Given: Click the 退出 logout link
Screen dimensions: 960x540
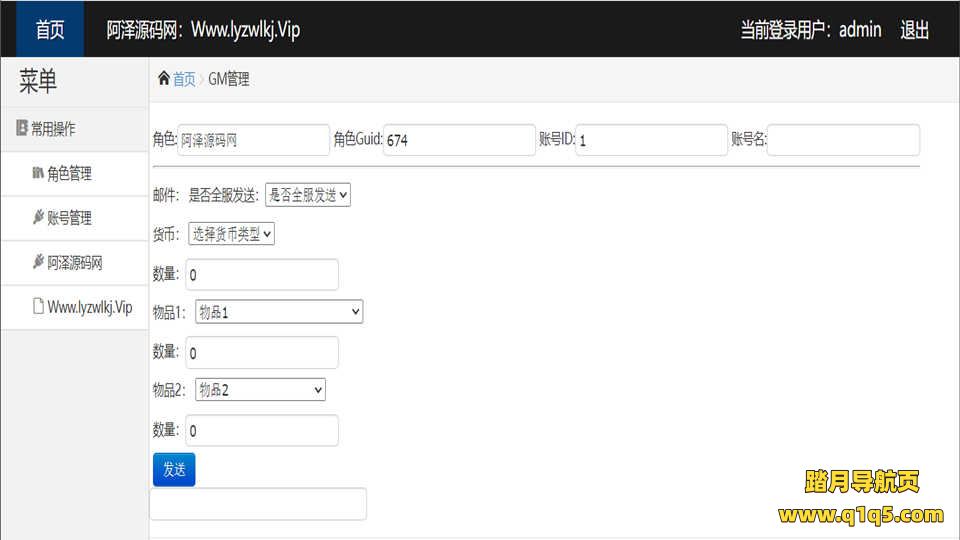Looking at the screenshot, I should point(914,30).
